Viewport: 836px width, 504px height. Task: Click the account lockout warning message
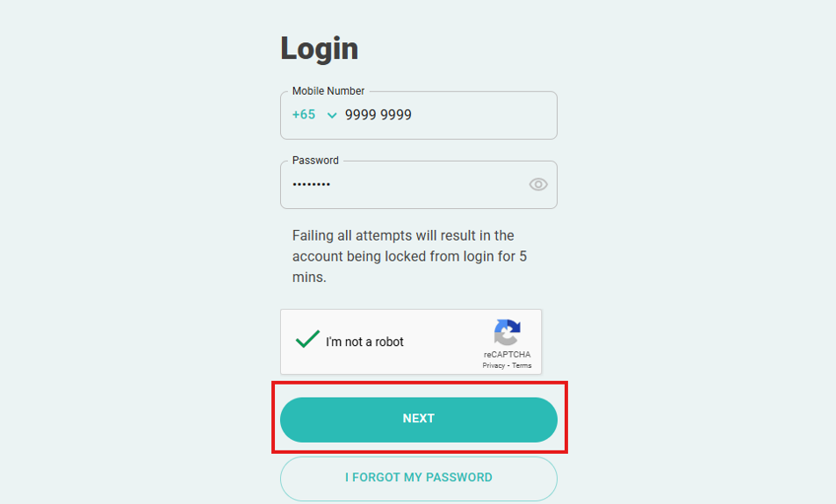(x=409, y=256)
